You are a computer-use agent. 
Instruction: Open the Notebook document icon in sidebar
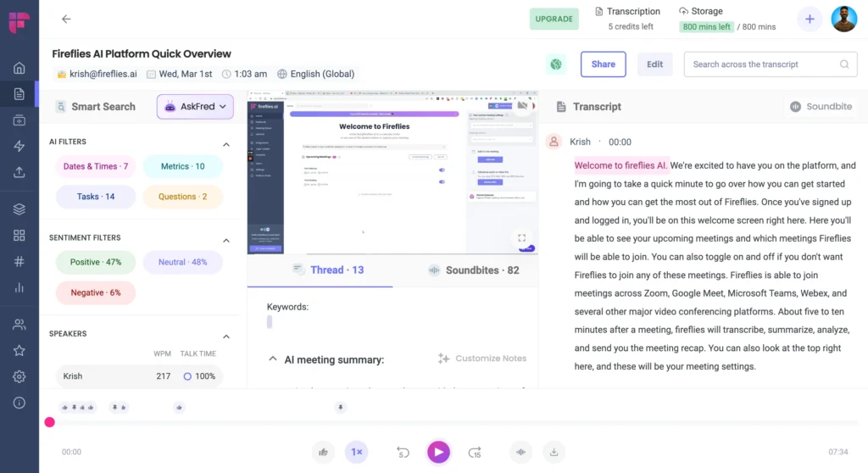(19, 94)
